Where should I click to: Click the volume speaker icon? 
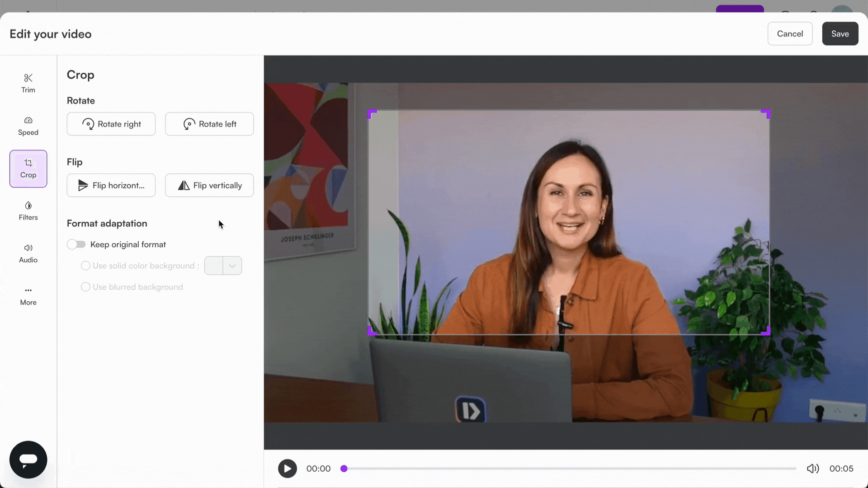point(812,469)
